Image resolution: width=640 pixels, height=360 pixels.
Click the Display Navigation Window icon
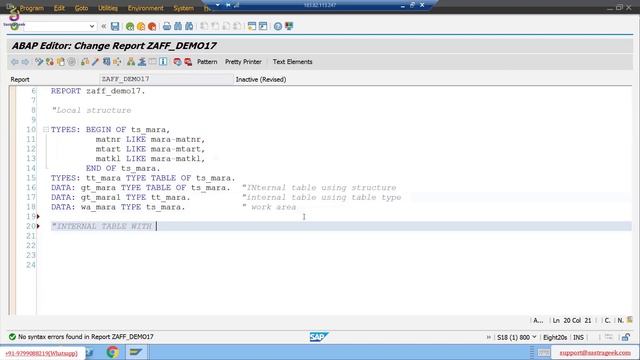coord(142,62)
